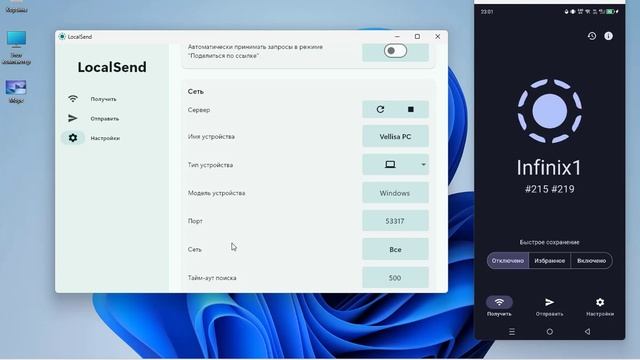
Task: Edit the device model field Windows
Action: [x=395, y=193]
